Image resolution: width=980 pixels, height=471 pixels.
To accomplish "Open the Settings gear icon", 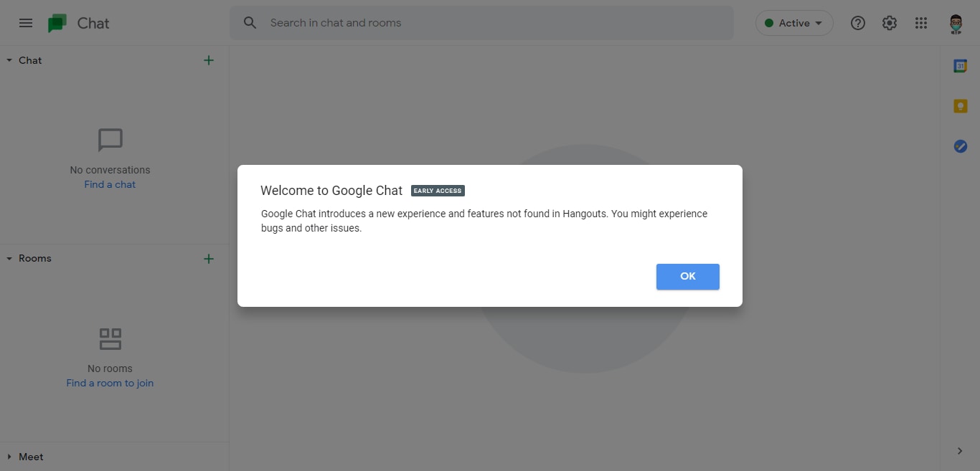I will [890, 23].
